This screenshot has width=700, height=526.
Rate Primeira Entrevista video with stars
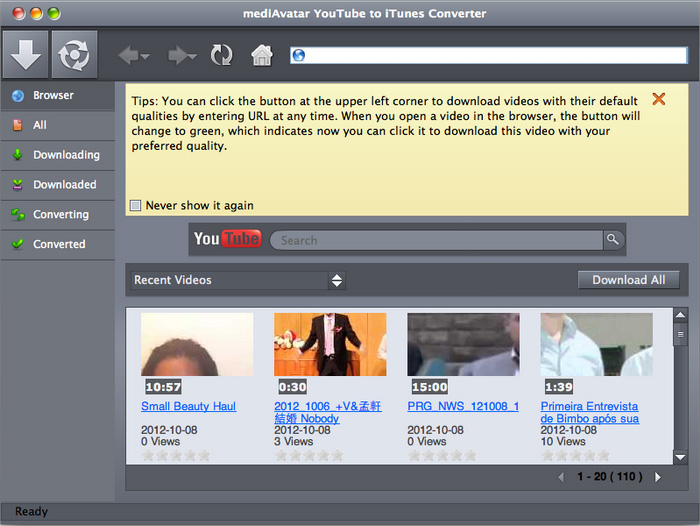[575, 455]
